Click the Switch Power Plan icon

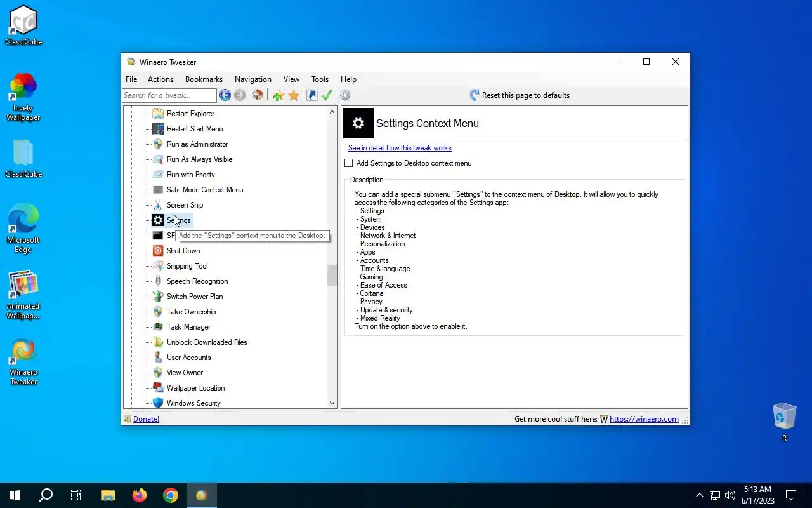(158, 297)
